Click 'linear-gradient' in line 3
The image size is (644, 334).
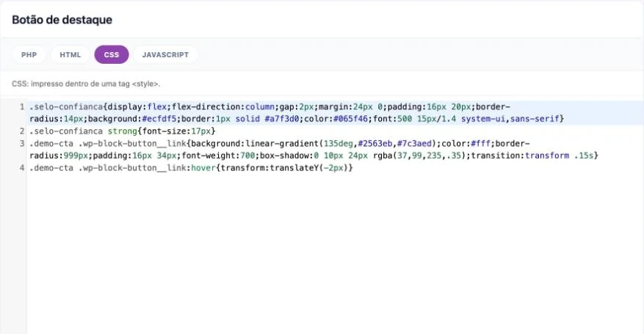(x=282, y=143)
